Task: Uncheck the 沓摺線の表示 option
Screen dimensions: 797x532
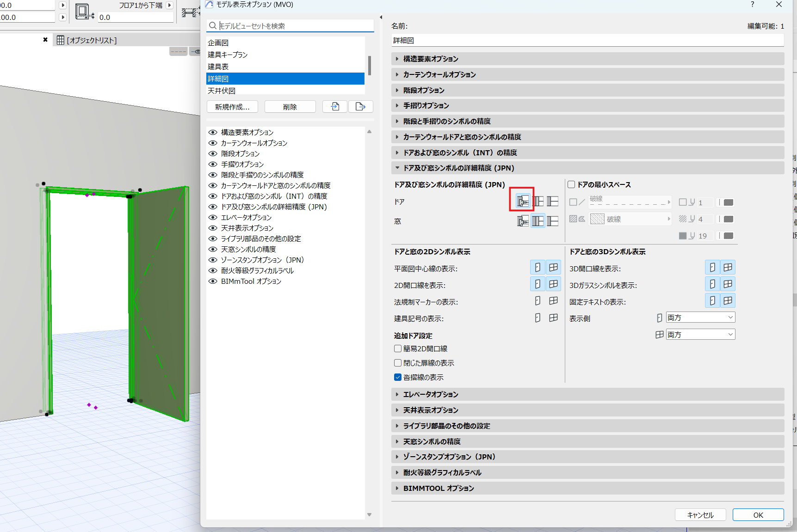Action: click(x=397, y=377)
